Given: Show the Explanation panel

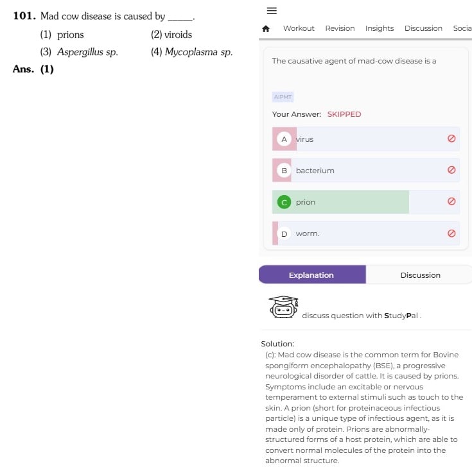Looking at the screenshot, I should (312, 275).
